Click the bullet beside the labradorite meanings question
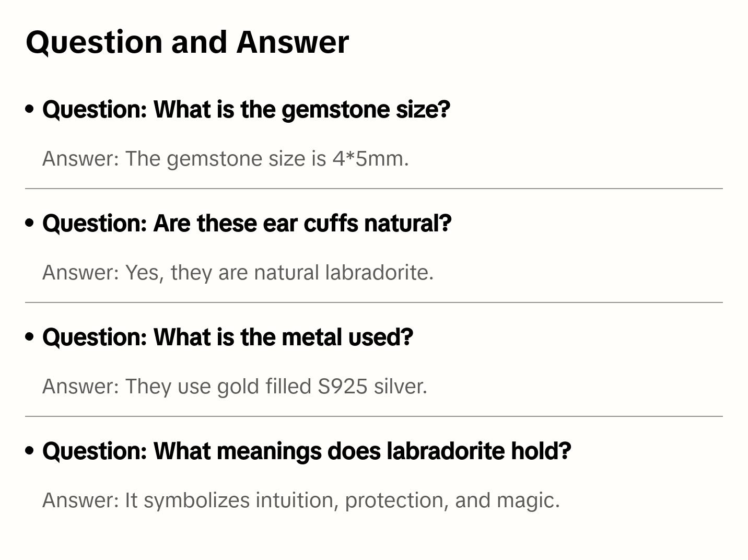The height and width of the screenshot is (560, 748). (30, 451)
